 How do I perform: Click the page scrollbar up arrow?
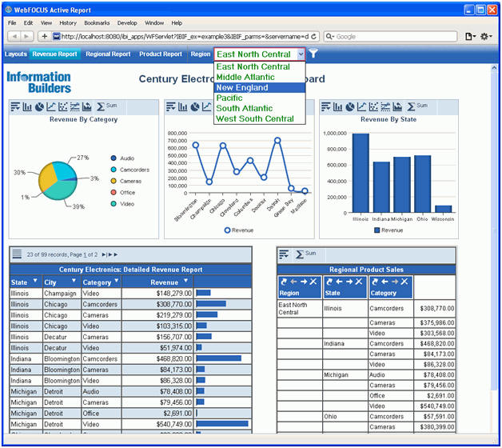pos(494,68)
